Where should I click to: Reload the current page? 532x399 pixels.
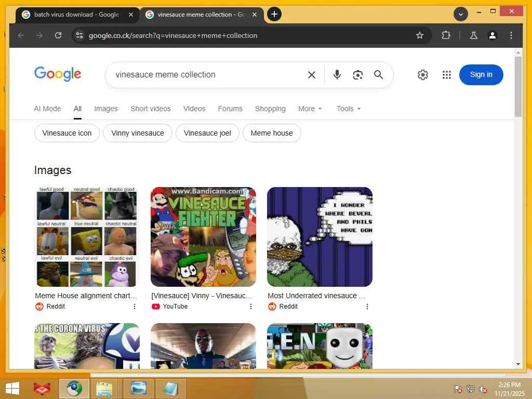point(58,35)
